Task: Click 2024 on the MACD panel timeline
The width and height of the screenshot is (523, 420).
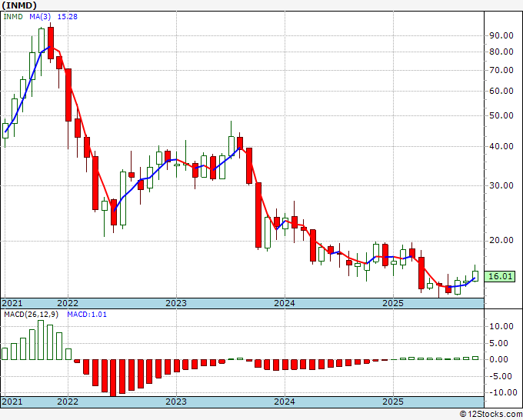Action: (x=285, y=402)
